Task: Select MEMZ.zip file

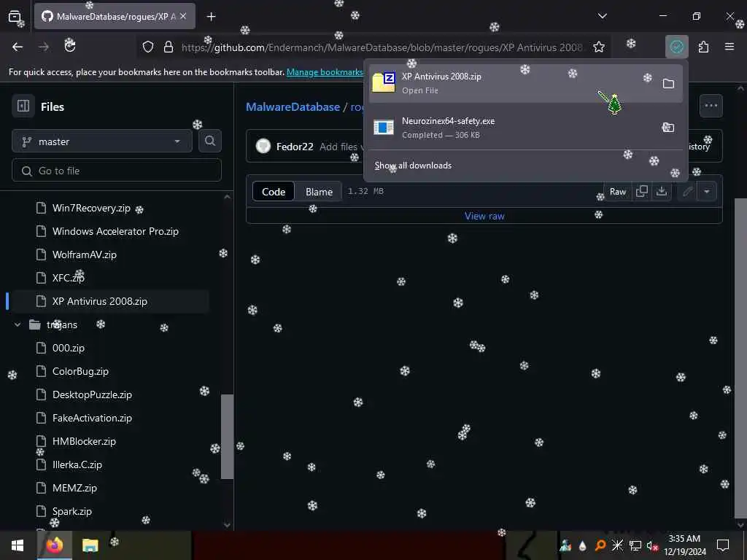Action: click(x=74, y=488)
